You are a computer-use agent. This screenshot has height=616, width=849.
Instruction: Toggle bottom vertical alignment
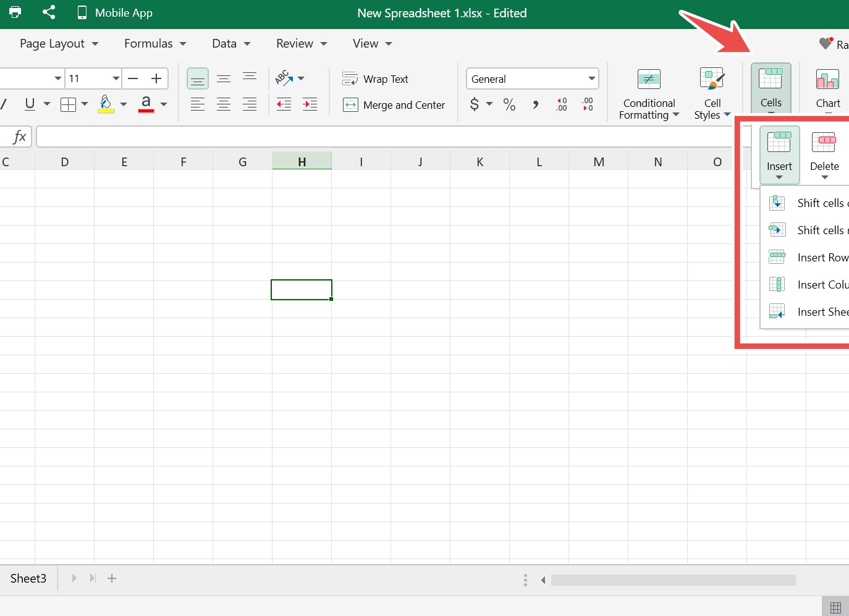[x=198, y=78]
